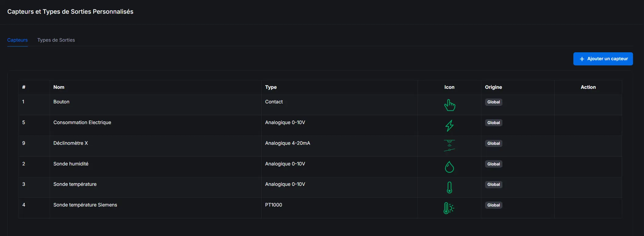Click the thermometer icon for Sonde température

pos(449,187)
